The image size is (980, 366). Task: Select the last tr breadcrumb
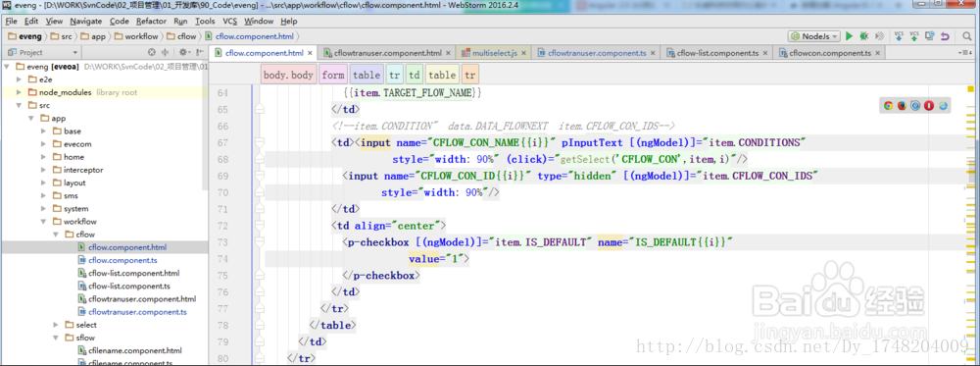coord(470,76)
